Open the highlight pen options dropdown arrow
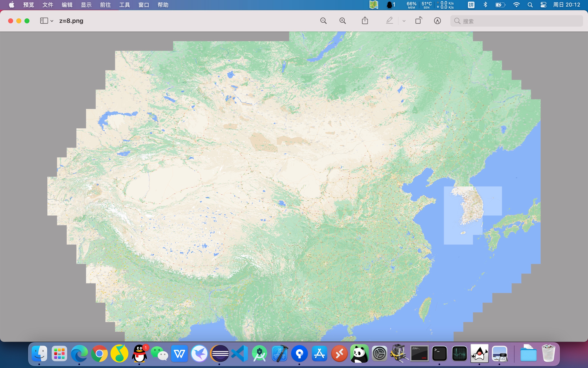 pos(404,21)
